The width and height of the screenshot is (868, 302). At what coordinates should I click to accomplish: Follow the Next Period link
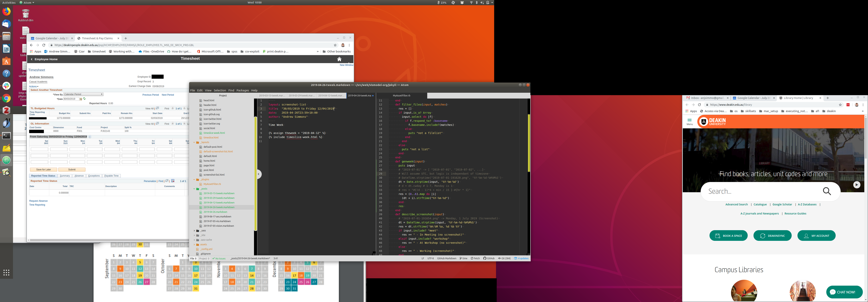(x=167, y=95)
